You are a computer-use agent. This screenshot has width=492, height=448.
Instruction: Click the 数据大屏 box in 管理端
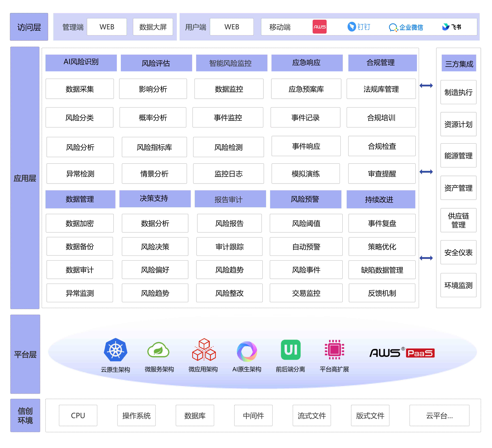[x=153, y=27]
